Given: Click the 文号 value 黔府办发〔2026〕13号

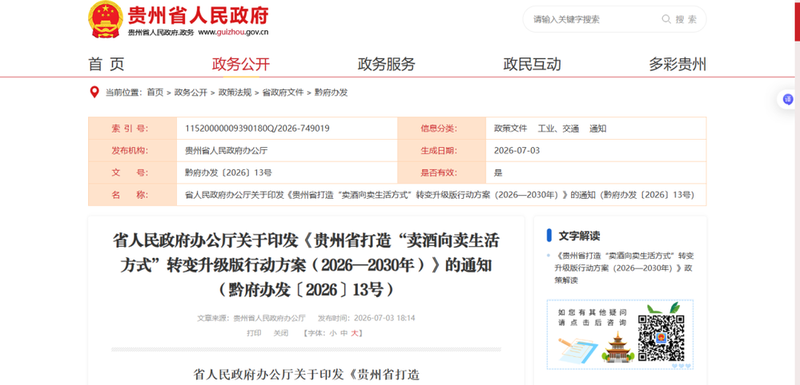Looking at the screenshot, I should [x=228, y=172].
